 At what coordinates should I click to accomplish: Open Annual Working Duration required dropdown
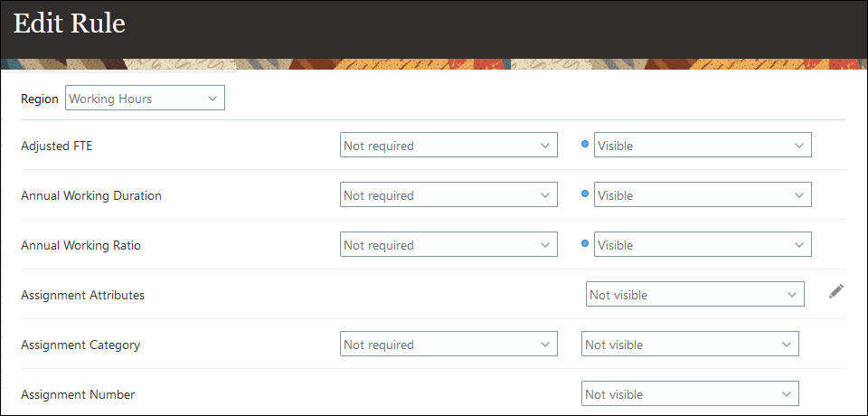pyautogui.click(x=448, y=195)
